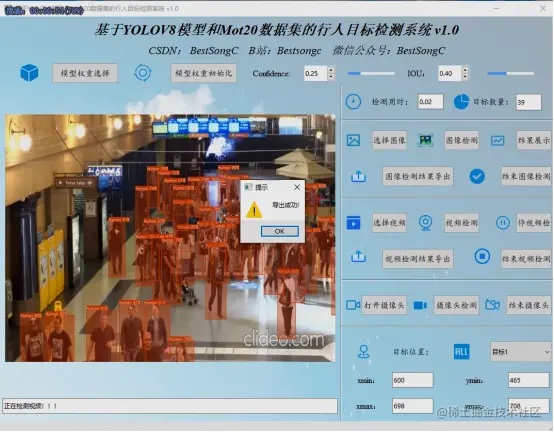Screen dimensions: 554x432
Task: Click the 目标数量 field showing 39
Action: 528,102
